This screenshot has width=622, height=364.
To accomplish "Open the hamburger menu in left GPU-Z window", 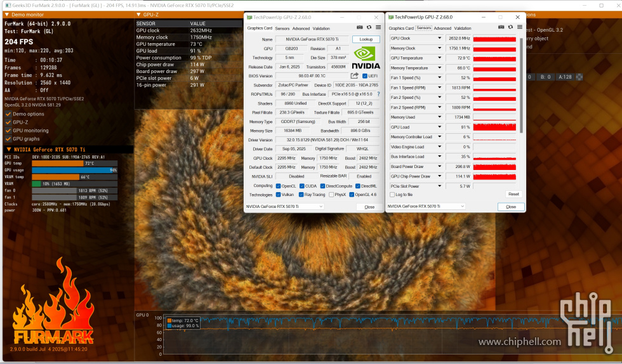I will [378, 27].
